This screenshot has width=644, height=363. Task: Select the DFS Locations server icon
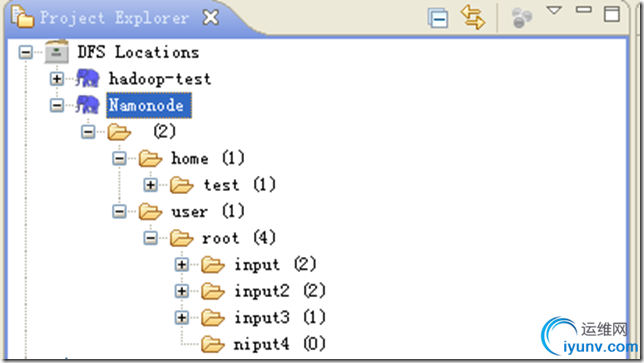pos(57,51)
